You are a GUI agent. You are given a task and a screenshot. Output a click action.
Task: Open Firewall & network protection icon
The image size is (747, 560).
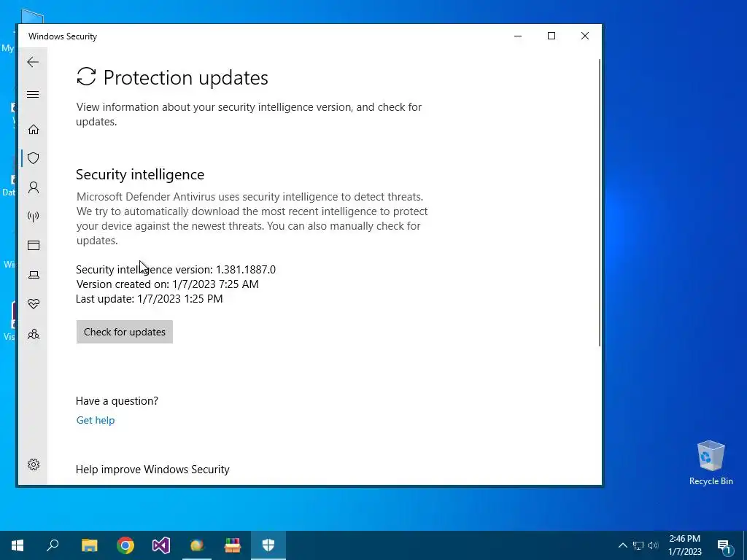pos(34,217)
